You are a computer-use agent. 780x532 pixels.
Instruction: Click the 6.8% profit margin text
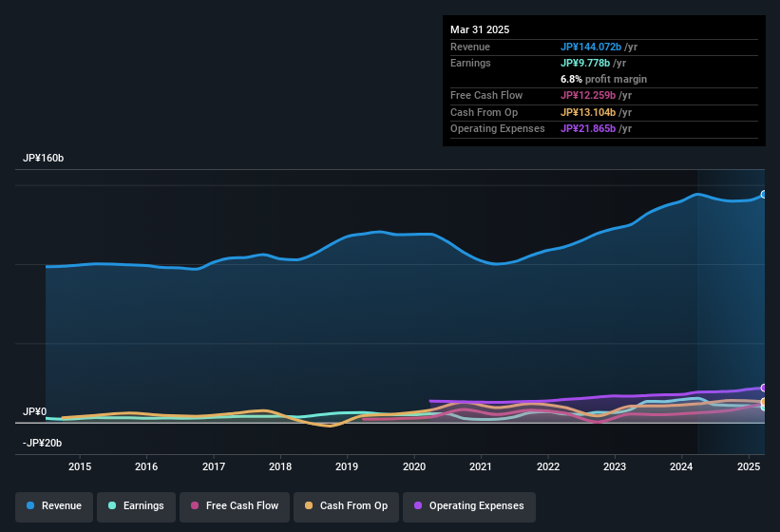[603, 79]
